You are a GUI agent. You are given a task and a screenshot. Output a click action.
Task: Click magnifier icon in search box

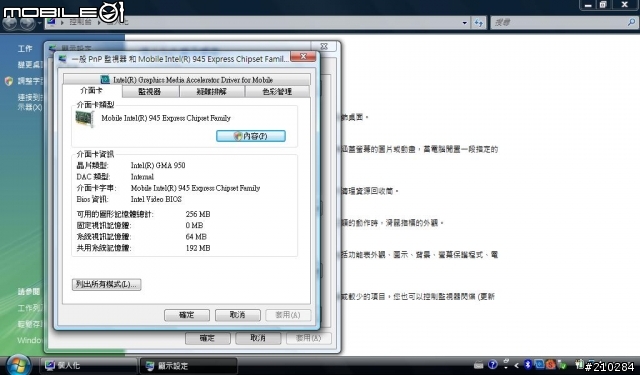click(631, 22)
